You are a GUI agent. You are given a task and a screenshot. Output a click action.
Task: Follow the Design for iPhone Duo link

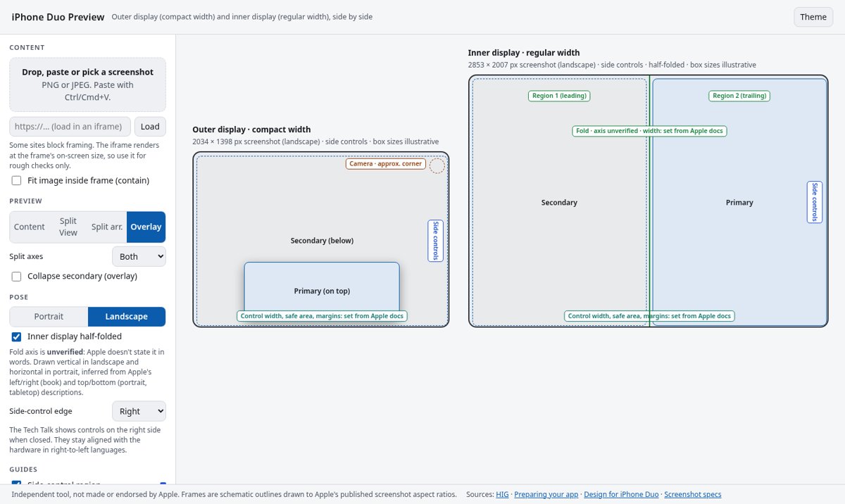(x=621, y=495)
